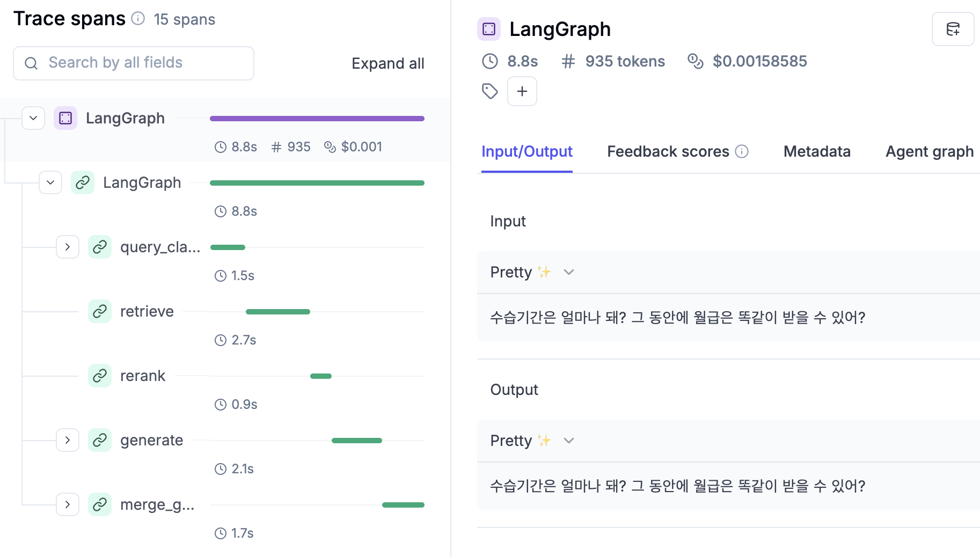The image size is (980, 557).
Task: Select the query_cla... span name
Action: [160, 247]
